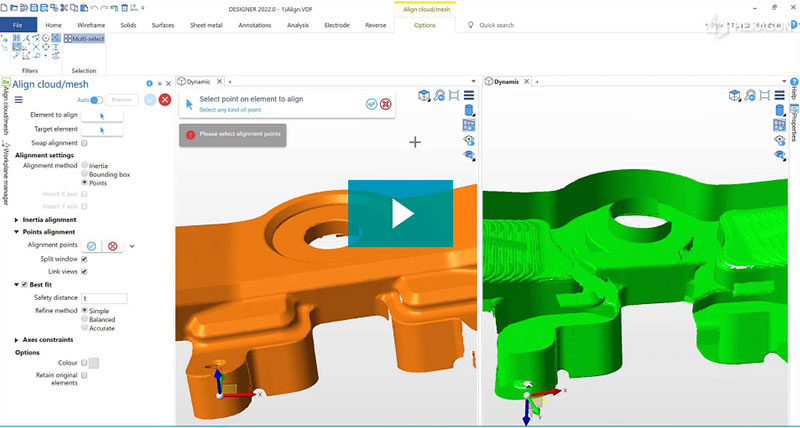
Task: Click the Element to align picker button
Action: [x=102, y=115]
